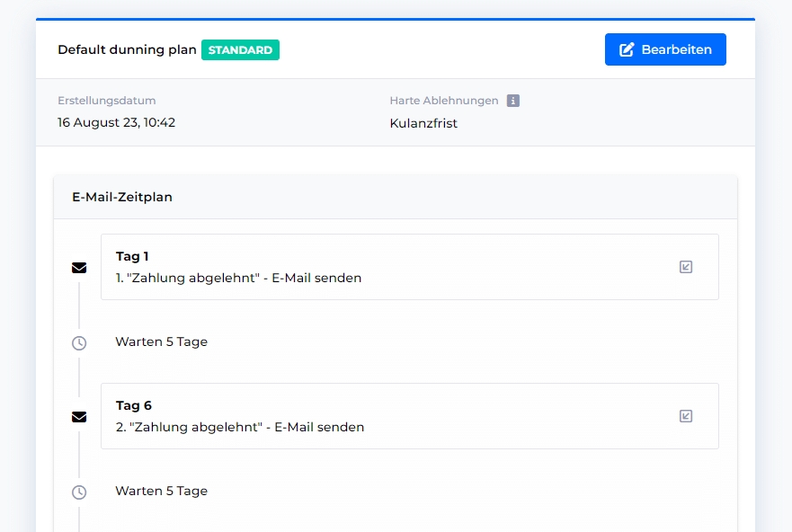Click the Bearbeiten edit button

pyautogui.click(x=665, y=49)
